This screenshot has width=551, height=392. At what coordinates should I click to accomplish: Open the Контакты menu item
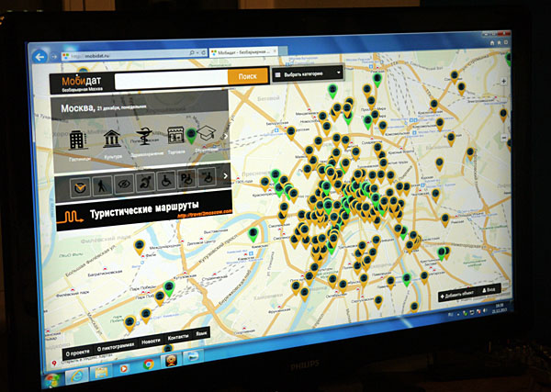click(x=178, y=337)
